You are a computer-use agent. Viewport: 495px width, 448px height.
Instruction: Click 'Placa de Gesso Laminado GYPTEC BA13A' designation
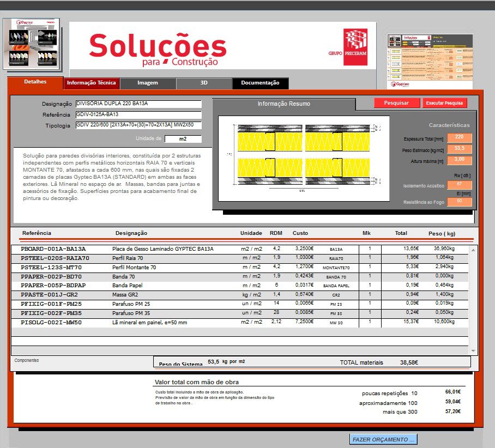163,249
